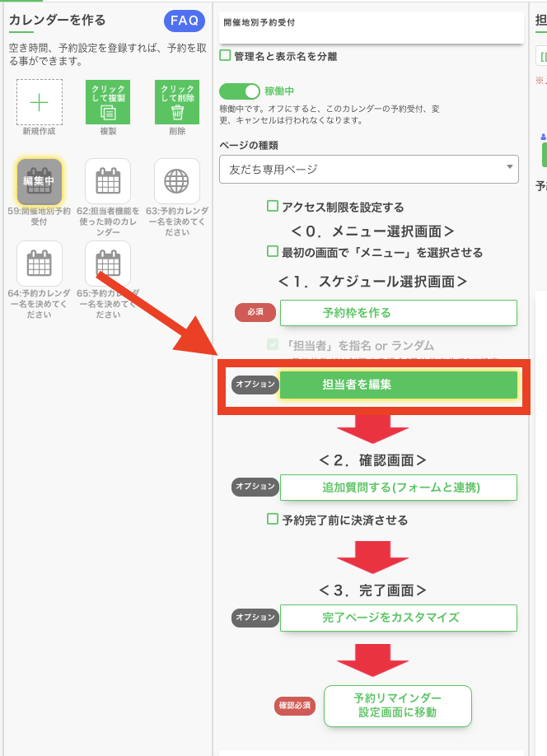The height and width of the screenshot is (756, 547).
Task: Click the 予約枠を作る button
Action: click(x=398, y=313)
